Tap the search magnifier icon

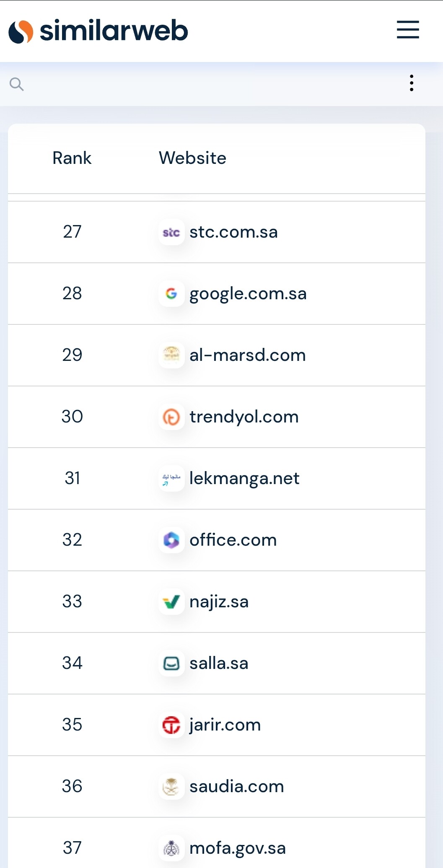(x=16, y=84)
